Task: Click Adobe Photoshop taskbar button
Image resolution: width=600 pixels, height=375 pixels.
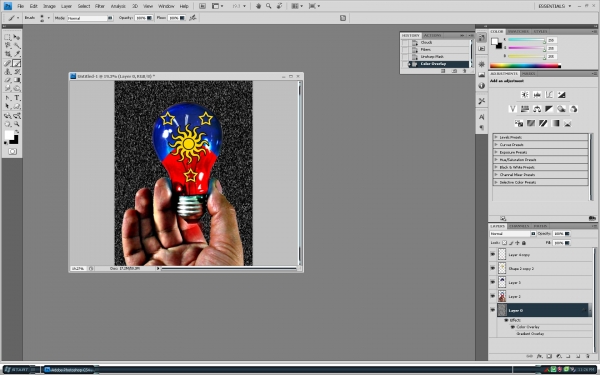Action: [69, 370]
